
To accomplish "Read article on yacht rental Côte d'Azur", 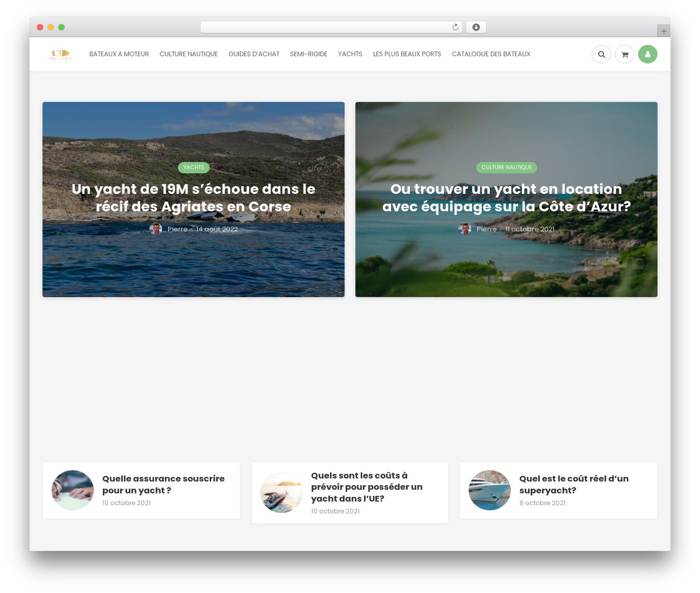I will pyautogui.click(x=506, y=197).
